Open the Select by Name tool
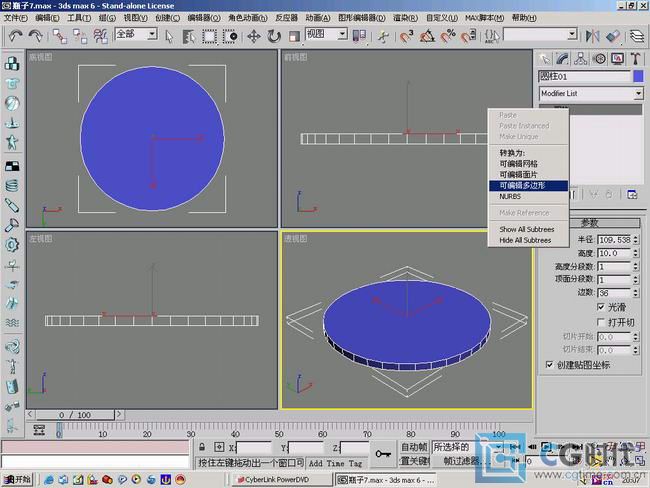Image resolution: width=650 pixels, height=488 pixels. click(x=189, y=36)
